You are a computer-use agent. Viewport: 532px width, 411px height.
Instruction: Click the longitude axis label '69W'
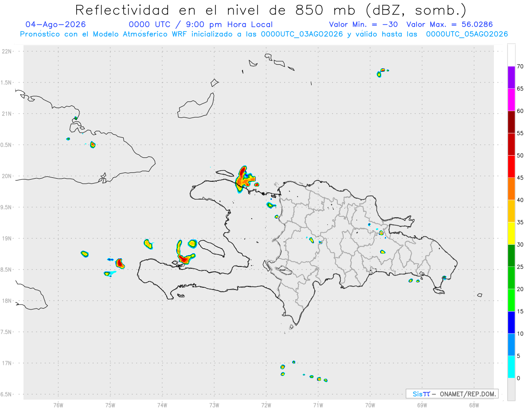click(x=422, y=405)
